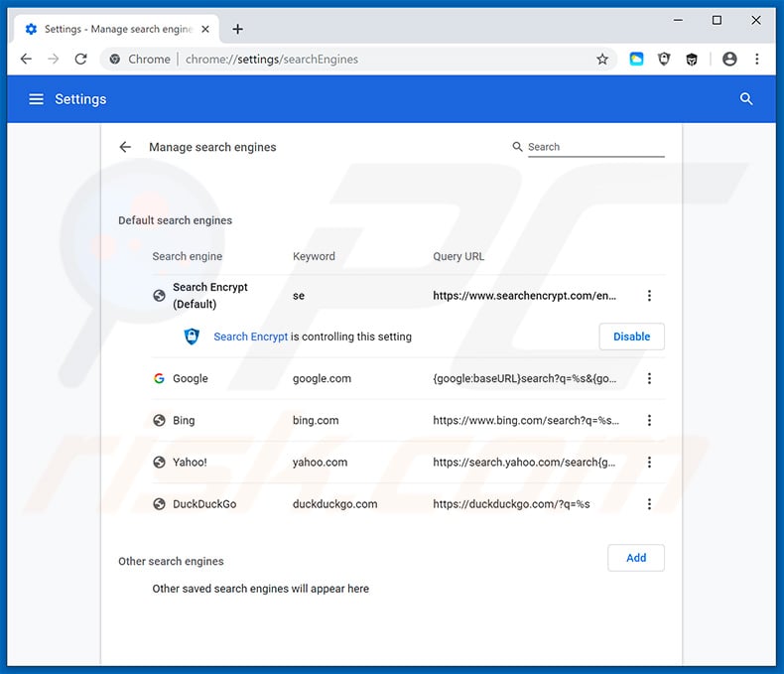Open more actions for DuckDuckGo

point(649,504)
